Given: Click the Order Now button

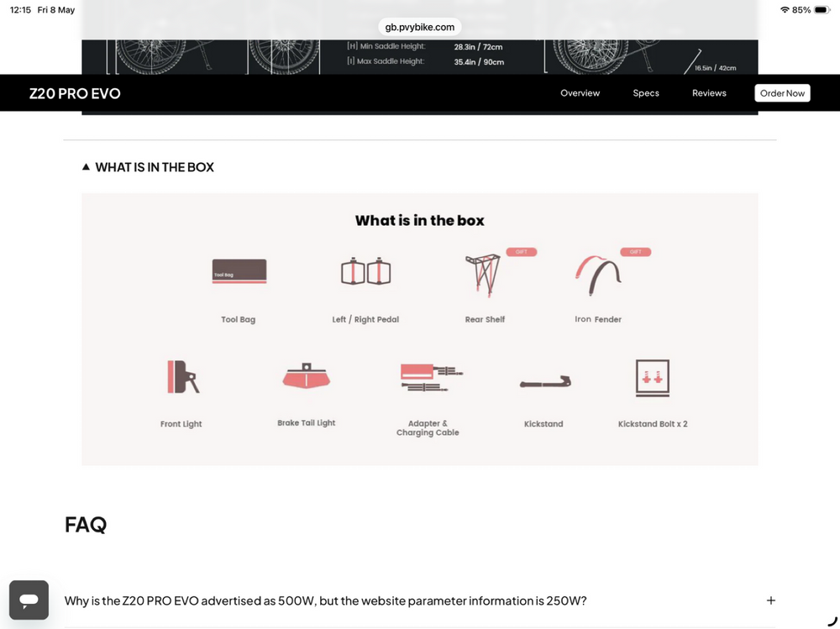Looking at the screenshot, I should pos(782,92).
